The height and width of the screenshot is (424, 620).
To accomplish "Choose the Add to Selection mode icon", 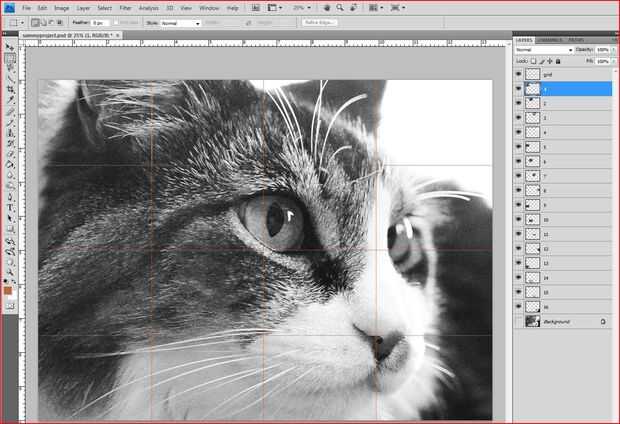I will [43, 23].
